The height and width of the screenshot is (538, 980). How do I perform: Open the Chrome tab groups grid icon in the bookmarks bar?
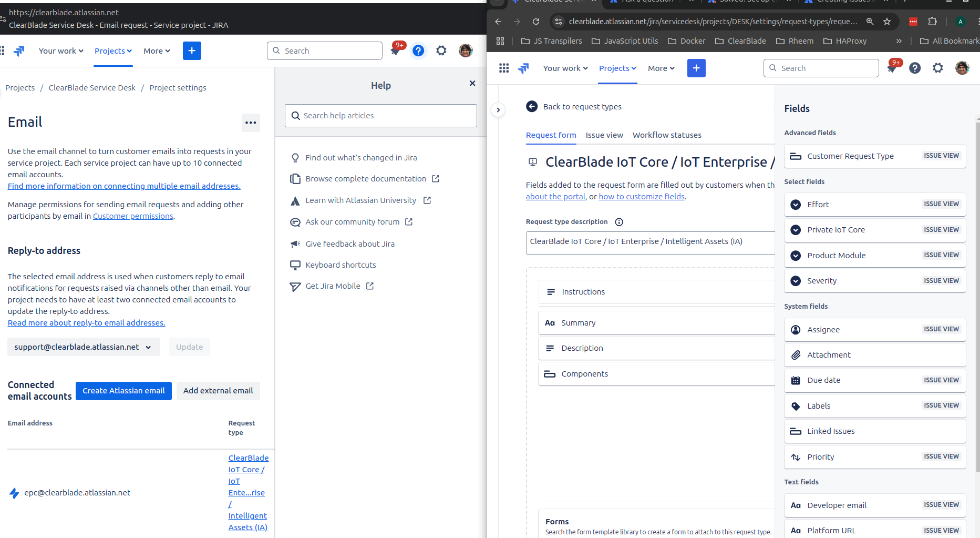pyautogui.click(x=500, y=41)
